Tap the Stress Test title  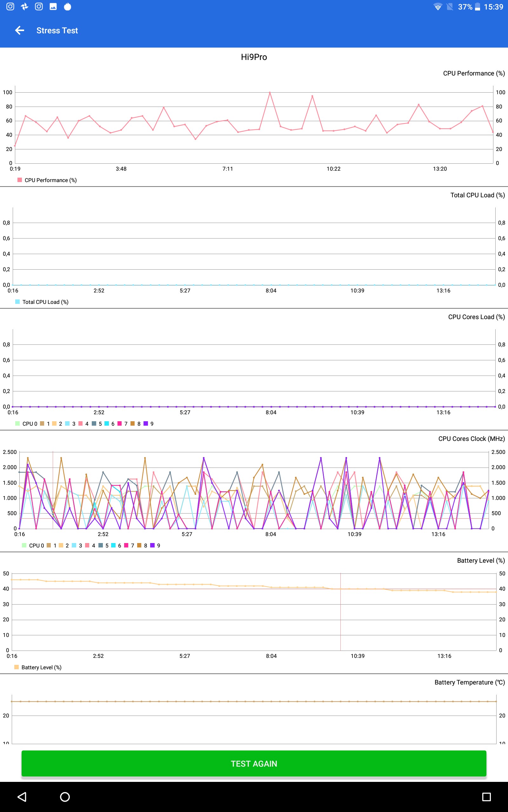point(57,30)
